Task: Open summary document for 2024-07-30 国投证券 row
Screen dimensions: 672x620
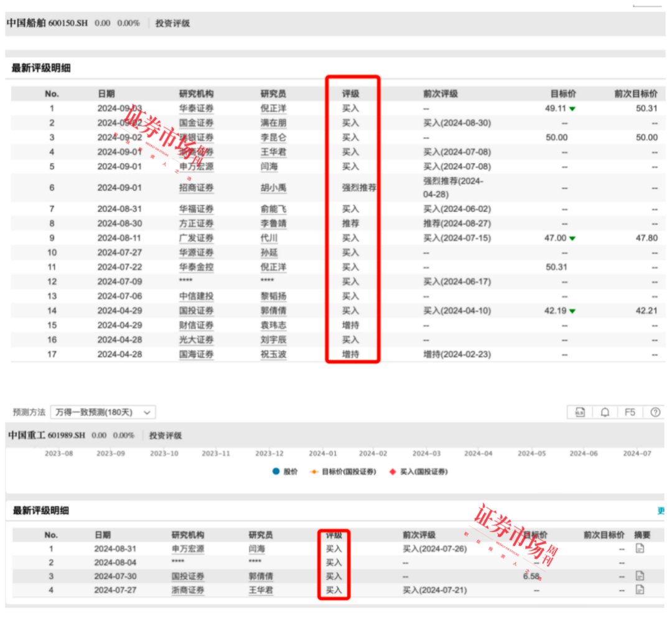Action: point(640,576)
